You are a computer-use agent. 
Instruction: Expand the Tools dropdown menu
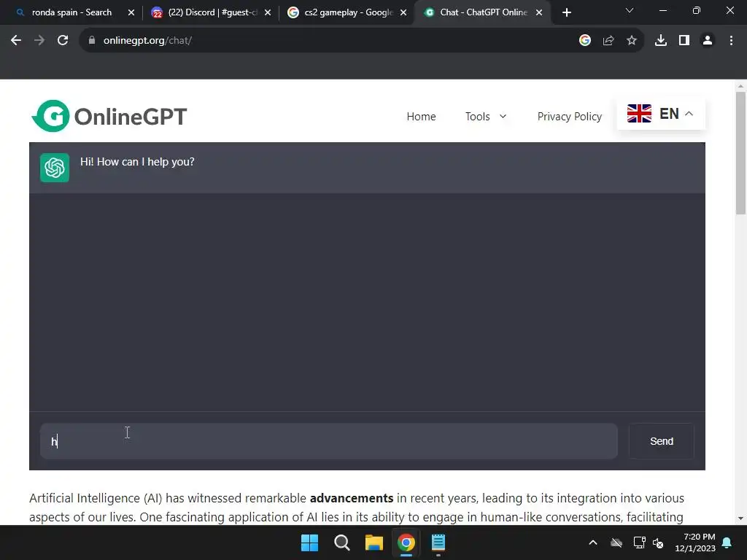click(485, 117)
